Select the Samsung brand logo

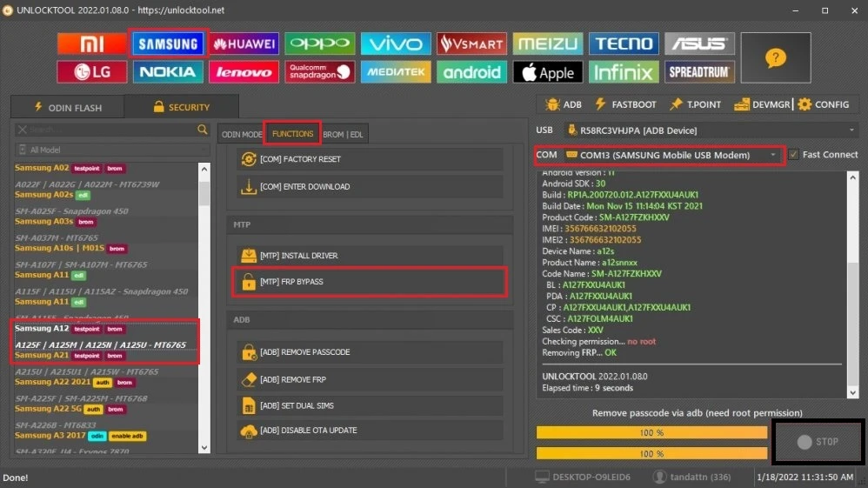point(168,43)
